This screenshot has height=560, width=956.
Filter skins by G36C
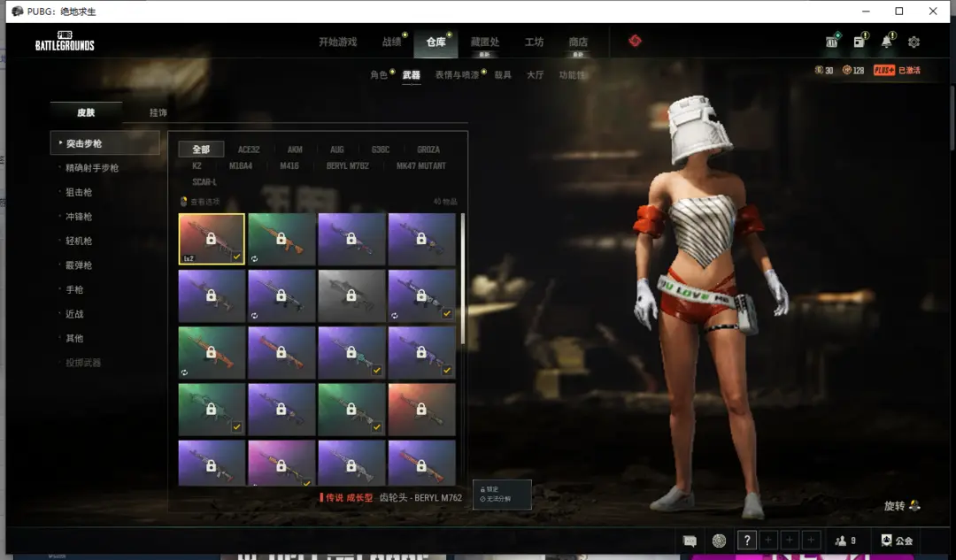coord(381,150)
